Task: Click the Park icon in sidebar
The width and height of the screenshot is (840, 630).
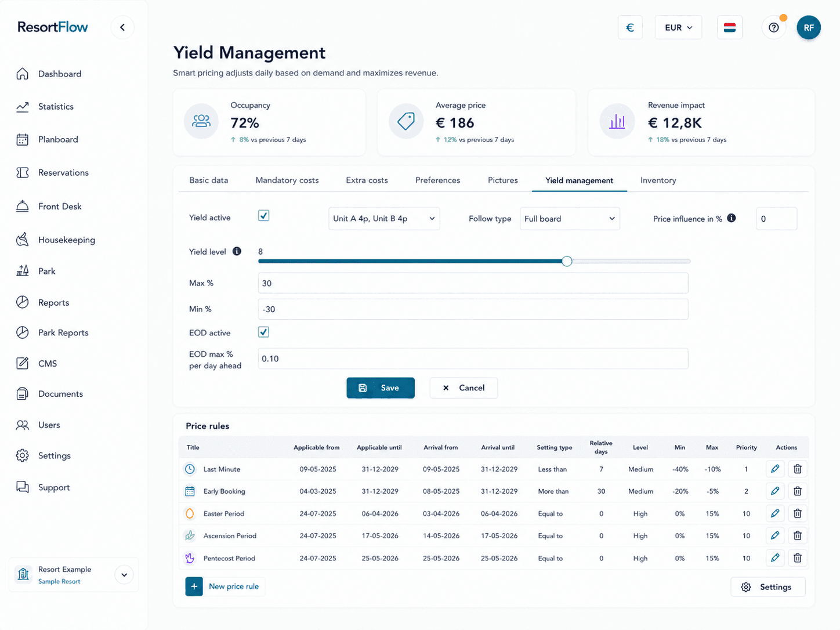Action: 23,271
